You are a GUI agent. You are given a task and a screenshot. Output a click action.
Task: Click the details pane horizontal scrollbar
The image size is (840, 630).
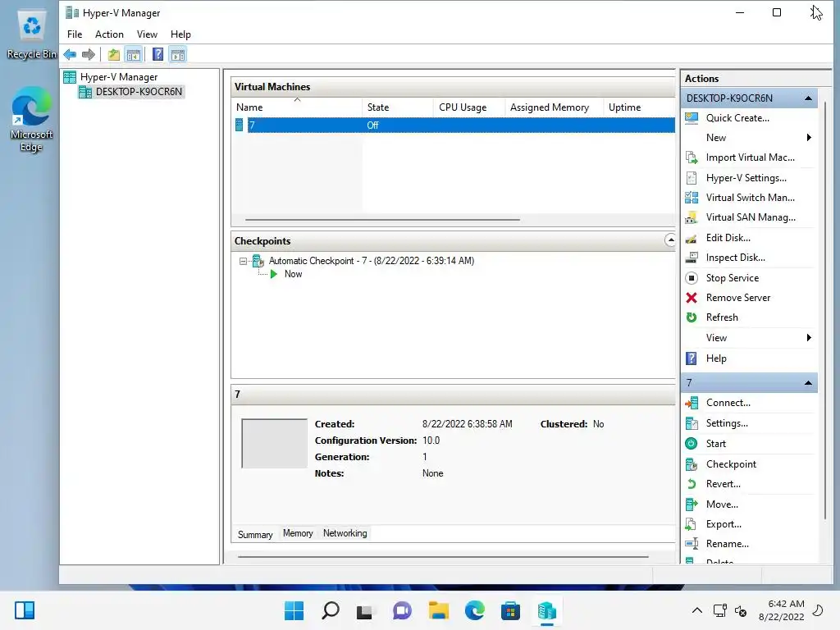[443, 557]
